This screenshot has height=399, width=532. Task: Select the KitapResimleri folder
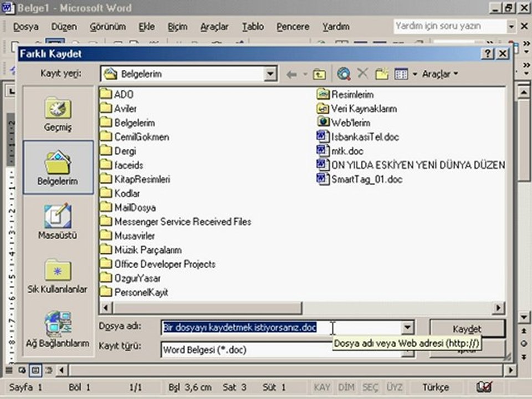click(135, 179)
